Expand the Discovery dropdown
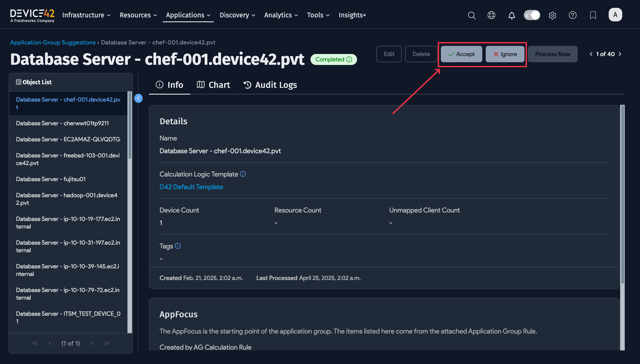This screenshot has height=364, width=640. [x=237, y=15]
